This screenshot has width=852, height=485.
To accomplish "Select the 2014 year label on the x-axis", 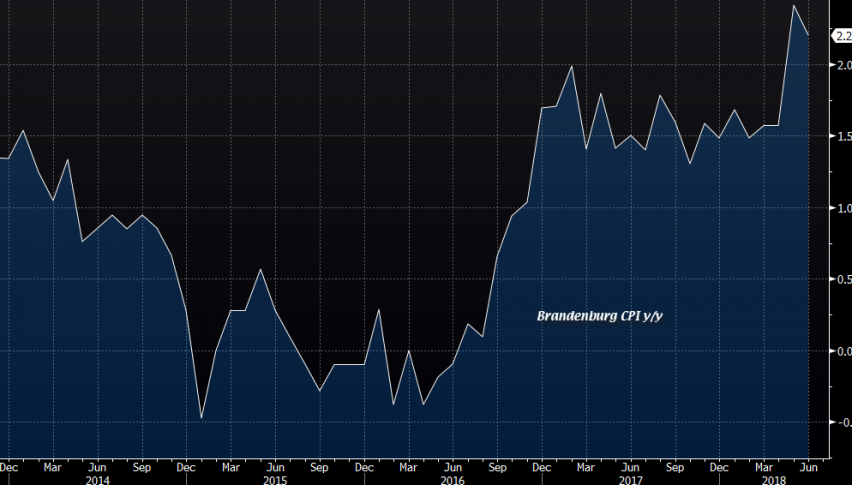I will tap(97, 480).
